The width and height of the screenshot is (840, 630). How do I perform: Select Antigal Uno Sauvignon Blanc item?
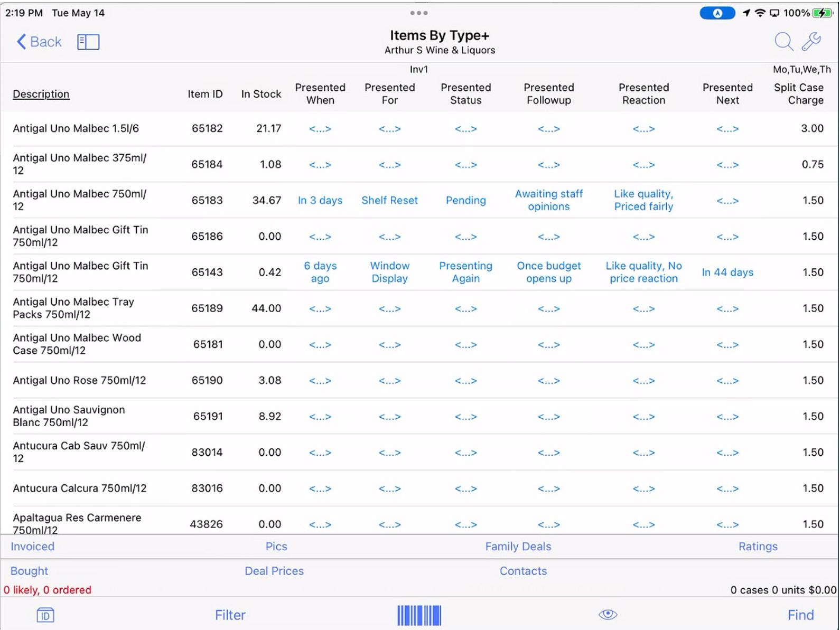click(x=419, y=416)
